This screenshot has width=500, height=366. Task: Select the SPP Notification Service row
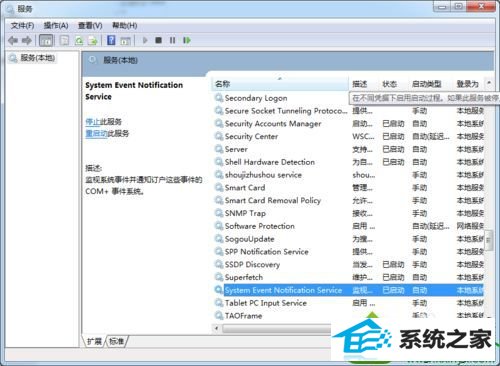[x=349, y=252]
